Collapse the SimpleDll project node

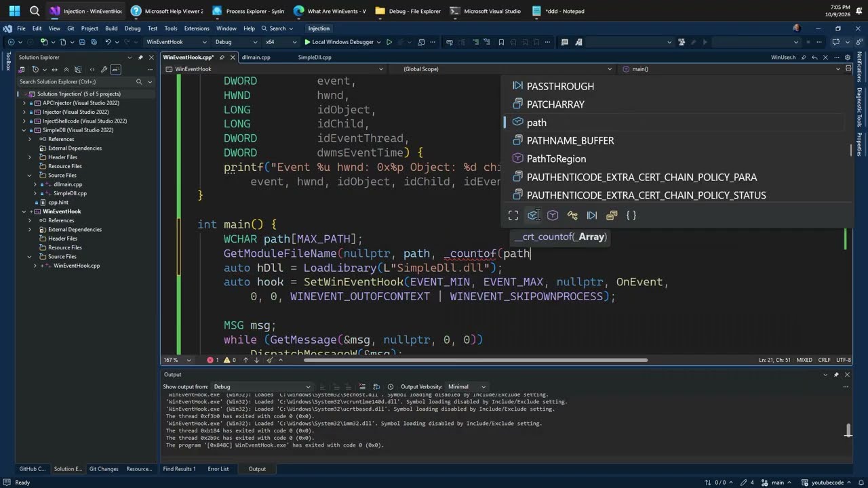(24, 130)
